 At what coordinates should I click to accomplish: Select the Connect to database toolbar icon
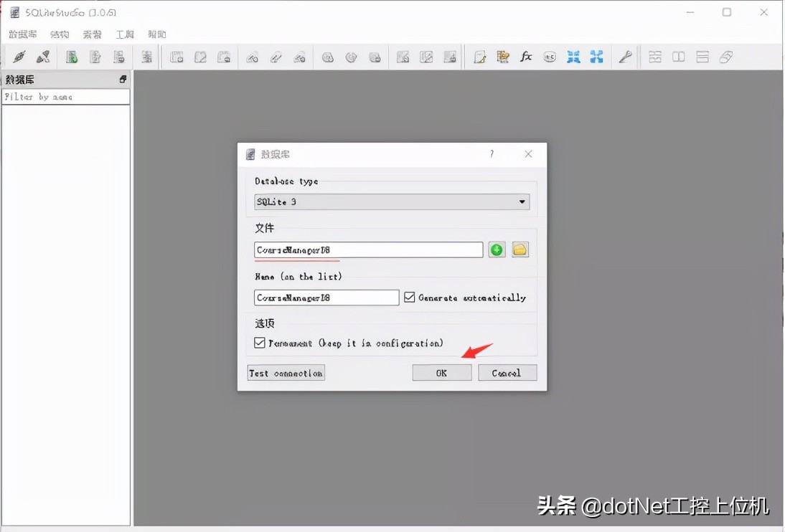coord(19,56)
